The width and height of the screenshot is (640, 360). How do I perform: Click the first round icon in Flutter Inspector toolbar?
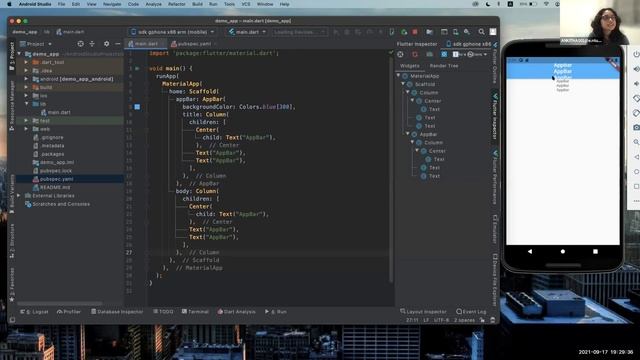coord(400,54)
